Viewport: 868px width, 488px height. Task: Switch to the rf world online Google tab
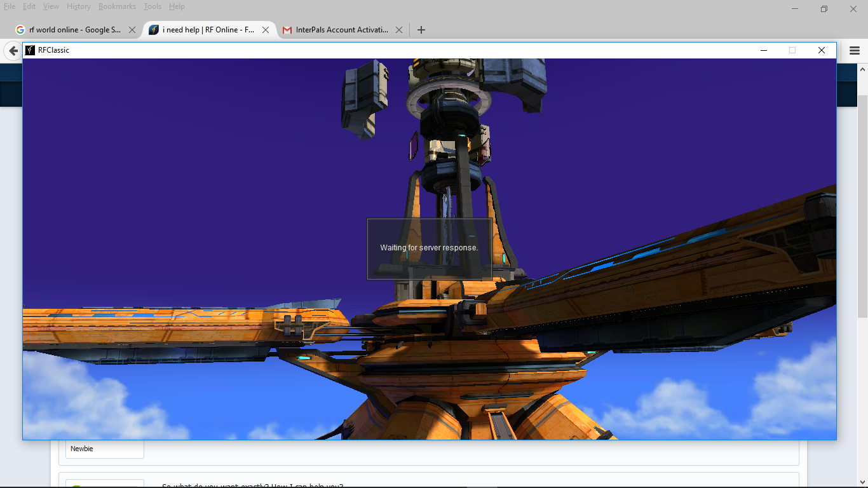pos(75,30)
